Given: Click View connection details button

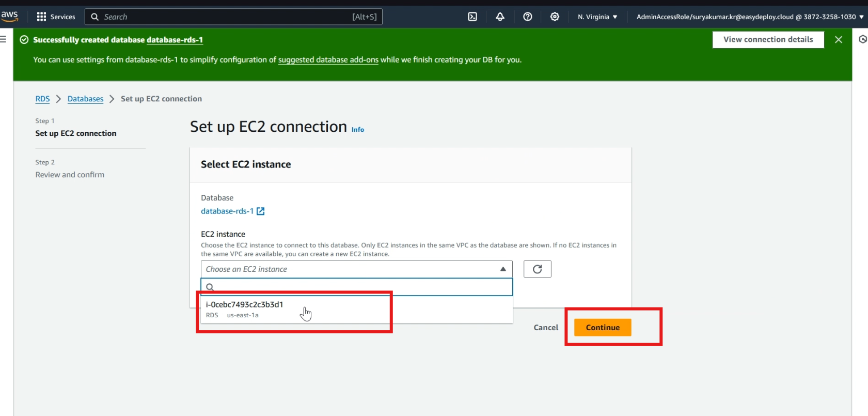Looking at the screenshot, I should tap(768, 39).
